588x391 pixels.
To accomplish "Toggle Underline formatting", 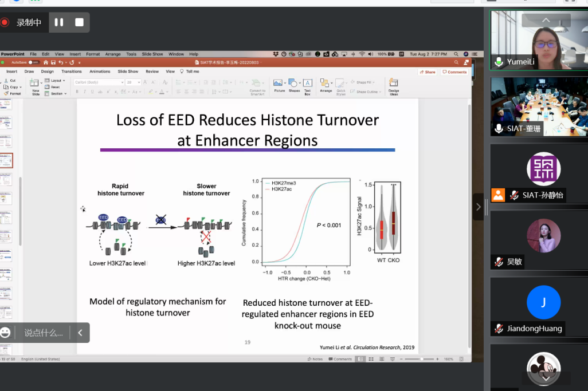I will pyautogui.click(x=92, y=92).
